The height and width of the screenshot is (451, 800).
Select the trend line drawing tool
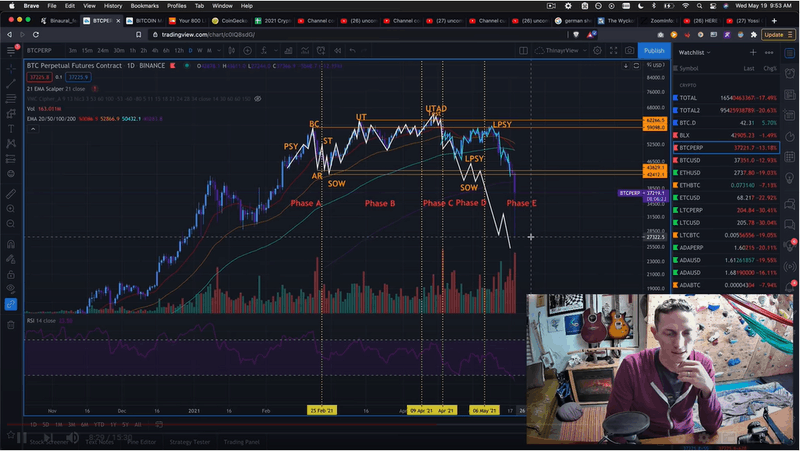(x=11, y=83)
